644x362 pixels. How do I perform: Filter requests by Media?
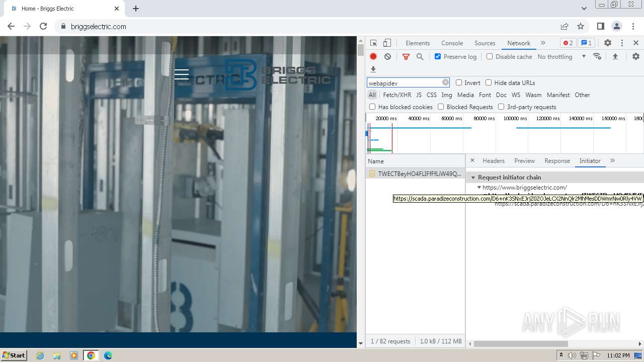tap(465, 95)
